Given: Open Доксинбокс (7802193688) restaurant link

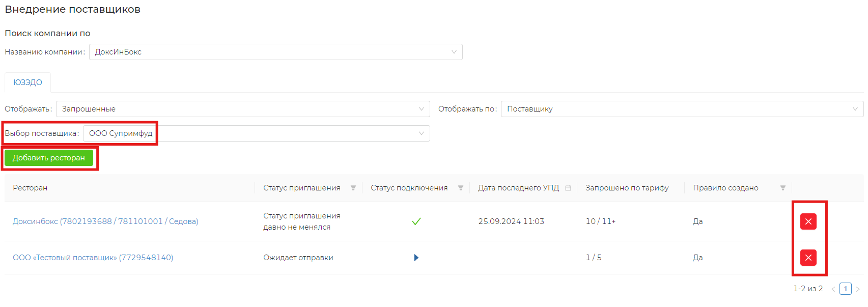Looking at the screenshot, I should 105,221.
